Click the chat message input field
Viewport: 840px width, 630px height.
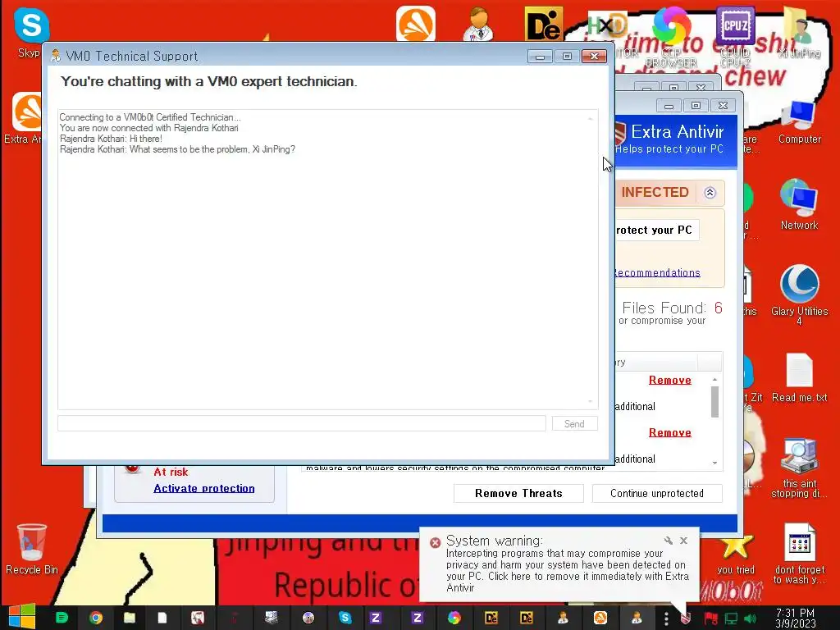click(302, 423)
